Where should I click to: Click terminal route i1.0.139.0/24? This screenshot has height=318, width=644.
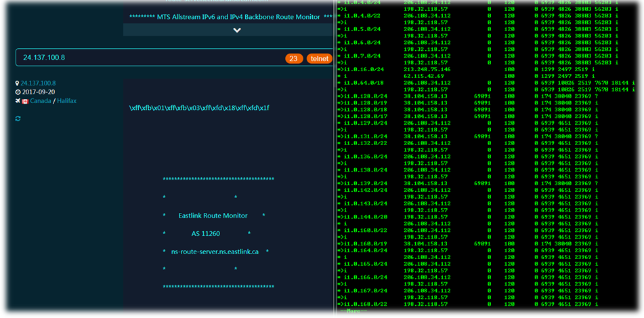click(365, 184)
